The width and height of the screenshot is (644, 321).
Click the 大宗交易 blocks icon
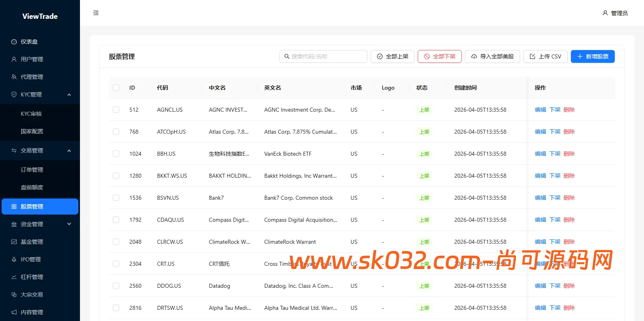pos(14,295)
